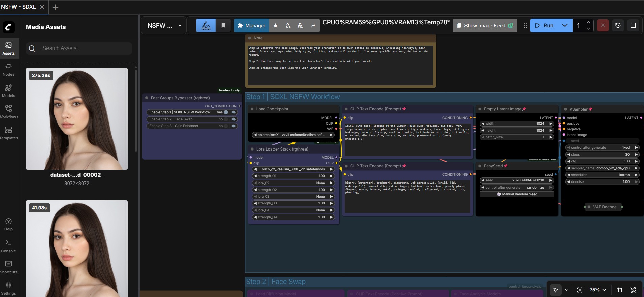Open a new workflow tab with plus

pos(56,7)
